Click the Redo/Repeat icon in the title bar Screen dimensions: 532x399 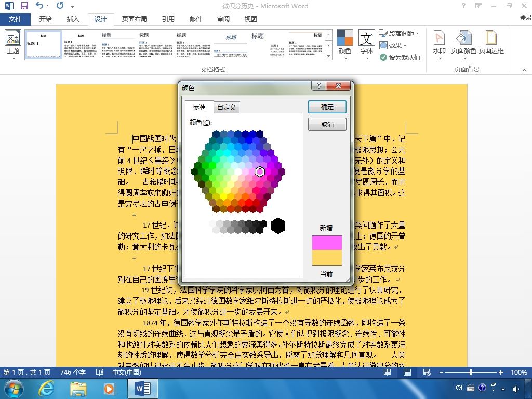tap(60, 5)
